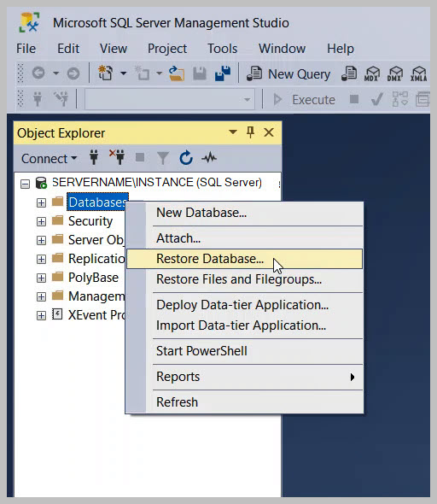The image size is (437, 504).
Task: Toggle the Object Explorer auto-hide pin
Action: click(x=250, y=132)
